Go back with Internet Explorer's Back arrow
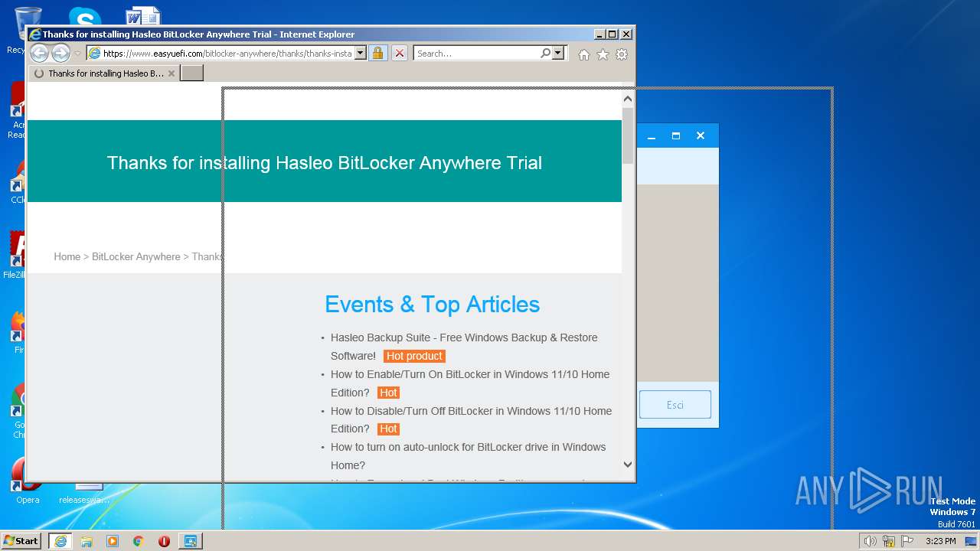980x551 pixels. click(39, 53)
